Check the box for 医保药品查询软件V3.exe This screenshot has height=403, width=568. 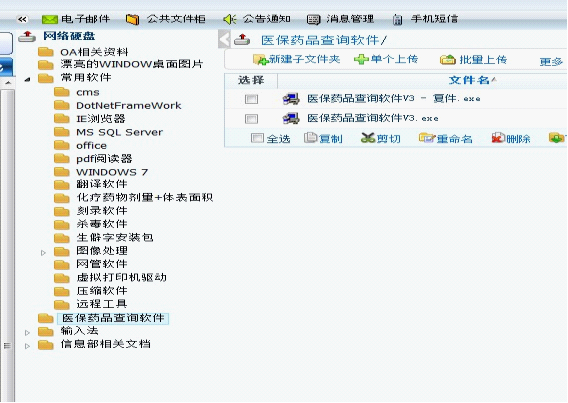point(251,119)
